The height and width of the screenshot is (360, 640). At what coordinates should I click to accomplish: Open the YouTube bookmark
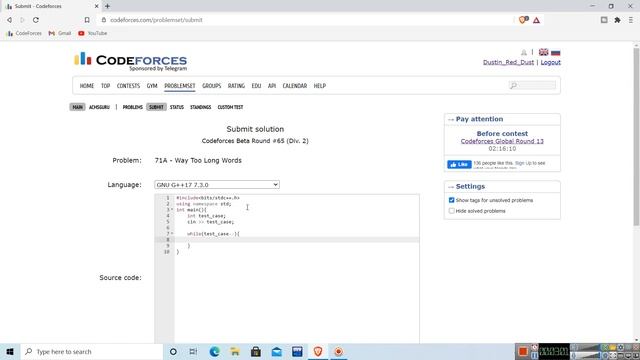tap(93, 33)
